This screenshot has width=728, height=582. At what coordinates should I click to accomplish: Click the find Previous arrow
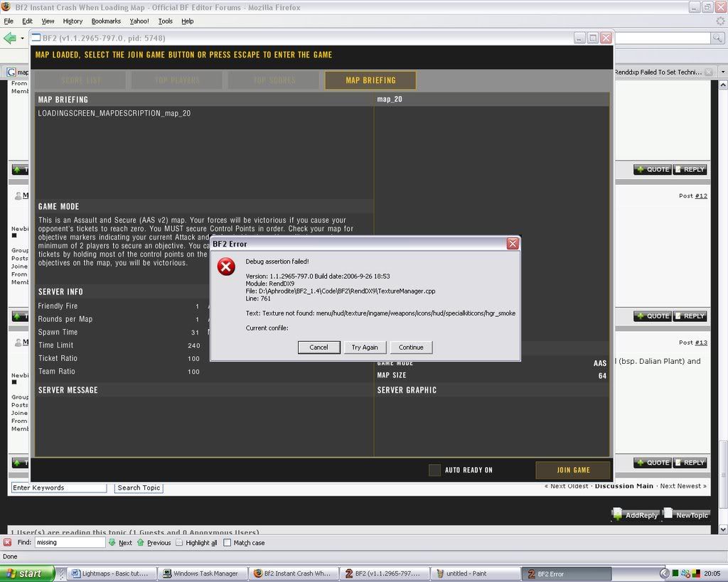coord(141,542)
